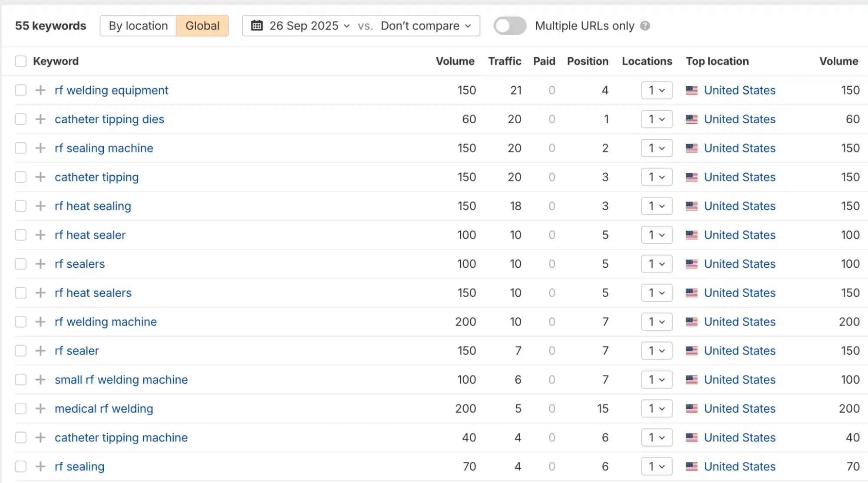Open the Don't compare dropdown
The width and height of the screenshot is (868, 483).
pyautogui.click(x=426, y=26)
